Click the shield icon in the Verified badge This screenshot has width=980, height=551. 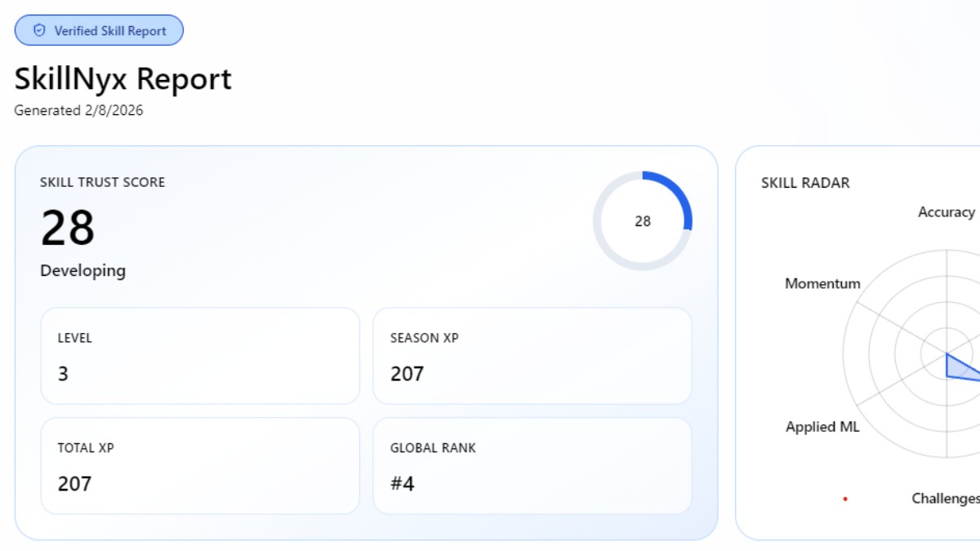point(39,31)
